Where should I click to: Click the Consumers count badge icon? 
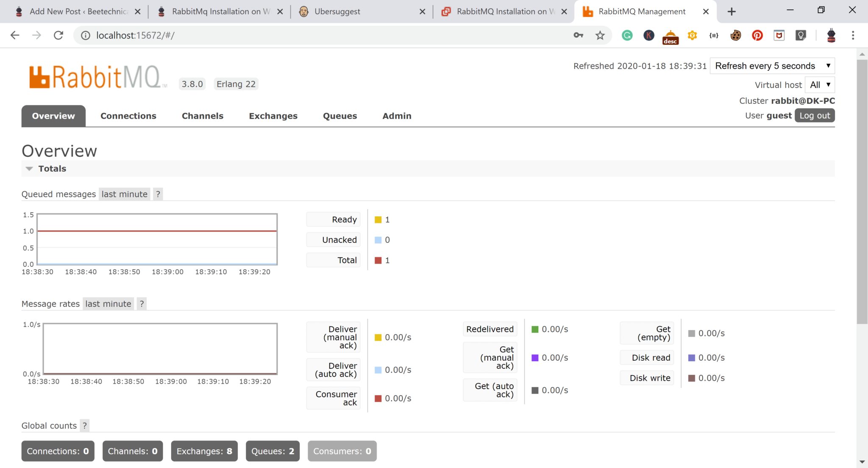point(342,451)
